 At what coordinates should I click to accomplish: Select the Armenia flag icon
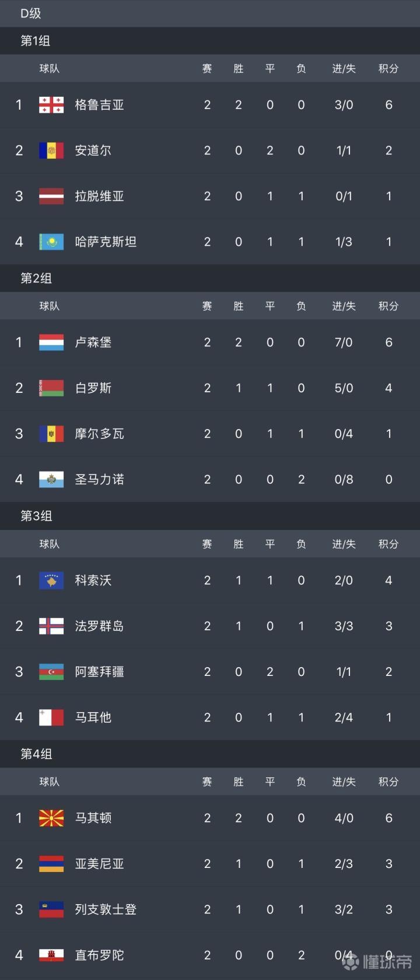click(51, 863)
